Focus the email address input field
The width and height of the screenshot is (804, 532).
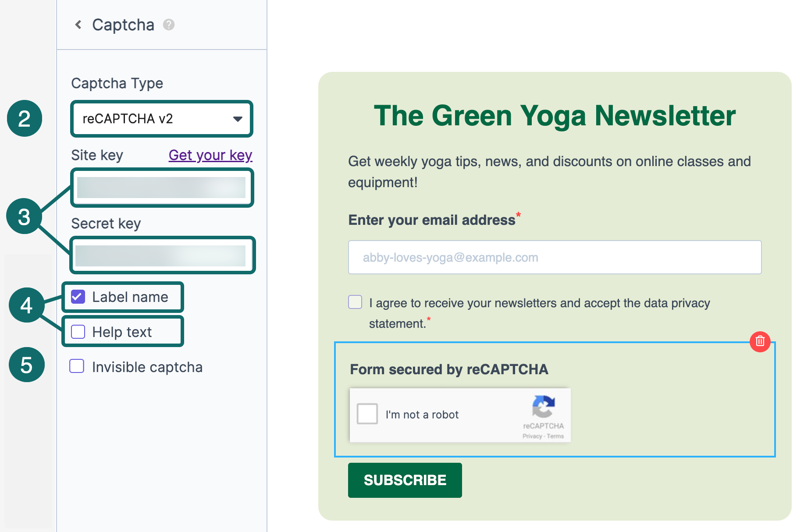[555, 257]
